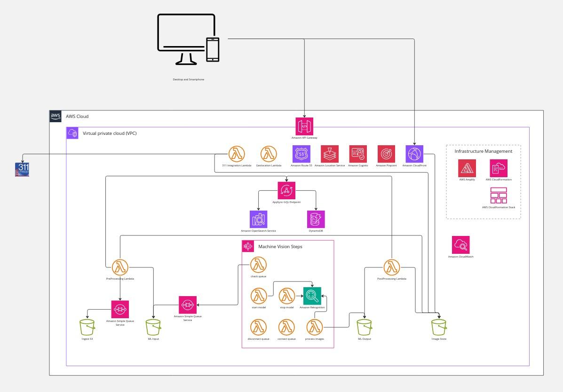Click the Amazon Cognito icon
Image resolution: width=563 pixels, height=392 pixels.
coord(357,154)
